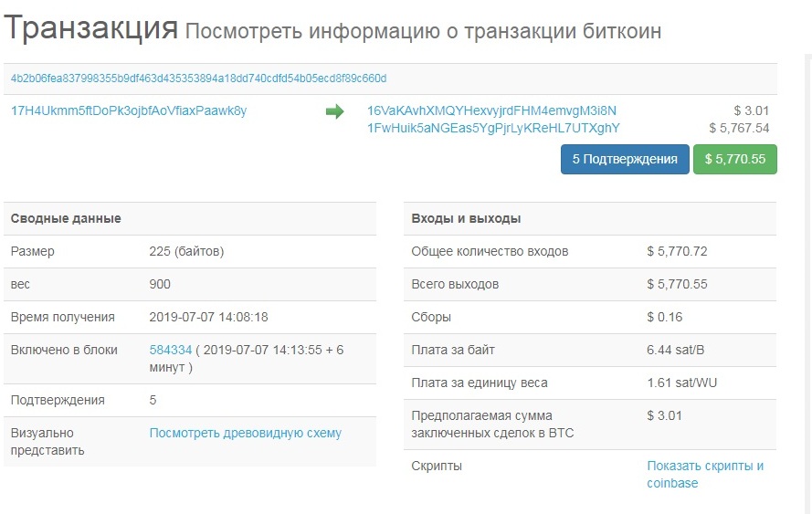This screenshot has height=514, width=812.
Task: Open output address 16VaKAvhXMQYHexvyjrdFHM4emvgM3i8N
Action: [491, 110]
